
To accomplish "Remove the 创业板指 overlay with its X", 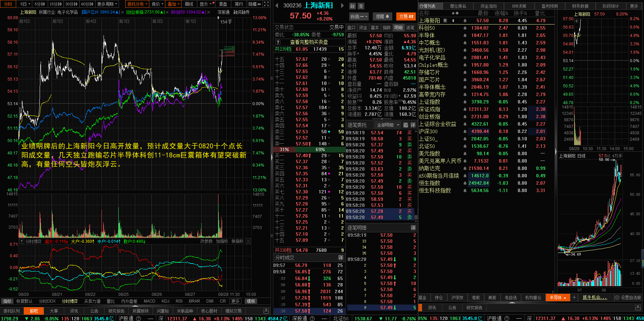I will (168, 12).
